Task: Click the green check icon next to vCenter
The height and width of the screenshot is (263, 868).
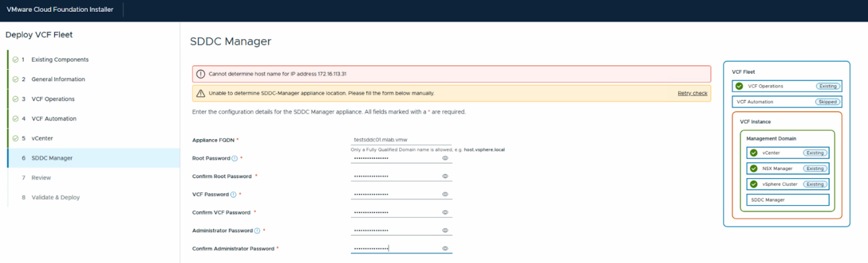Action: [x=754, y=152]
